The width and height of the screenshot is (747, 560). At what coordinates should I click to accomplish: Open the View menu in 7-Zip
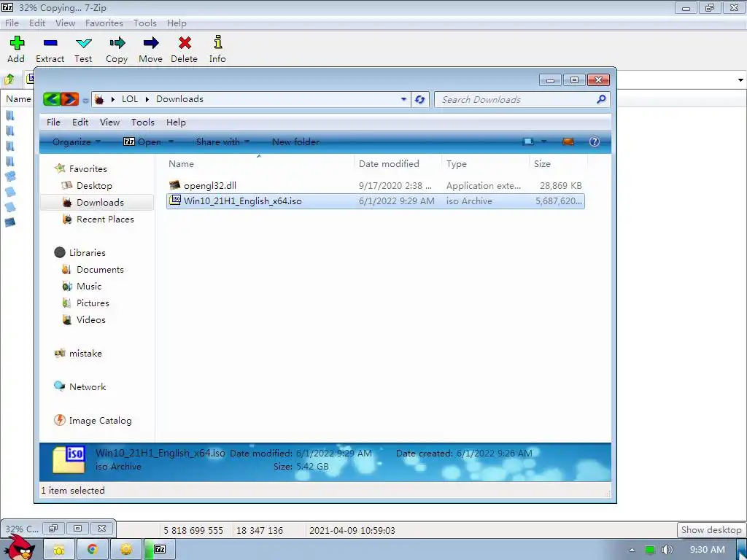pos(65,23)
